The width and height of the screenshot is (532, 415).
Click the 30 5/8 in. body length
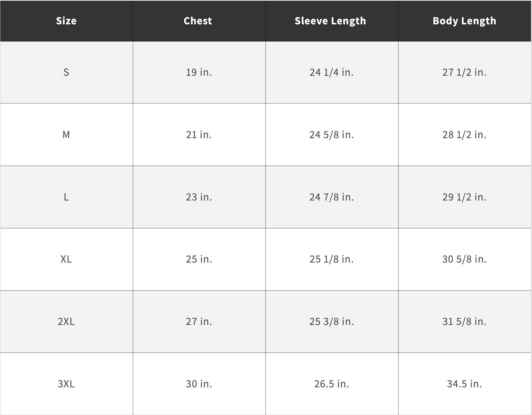click(465, 259)
